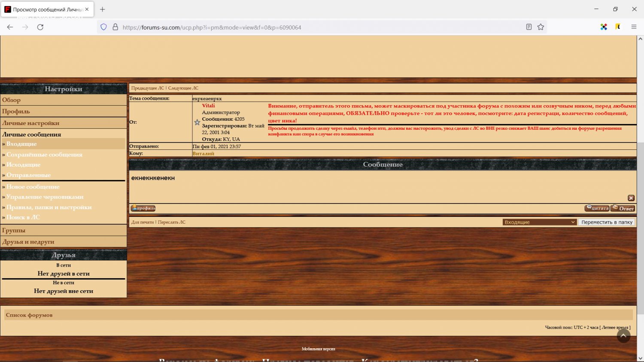644x362 pixels.
Task: Click Следующее ЛС link
Action: click(183, 88)
